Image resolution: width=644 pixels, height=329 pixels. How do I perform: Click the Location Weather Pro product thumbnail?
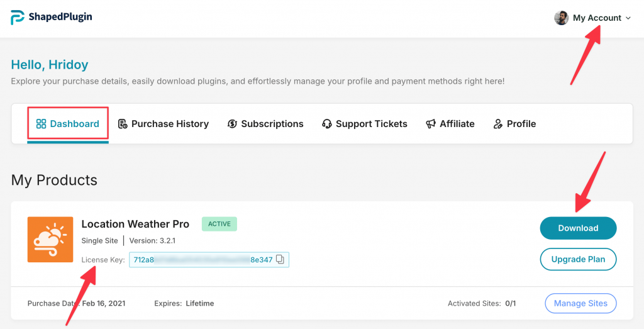tap(50, 240)
